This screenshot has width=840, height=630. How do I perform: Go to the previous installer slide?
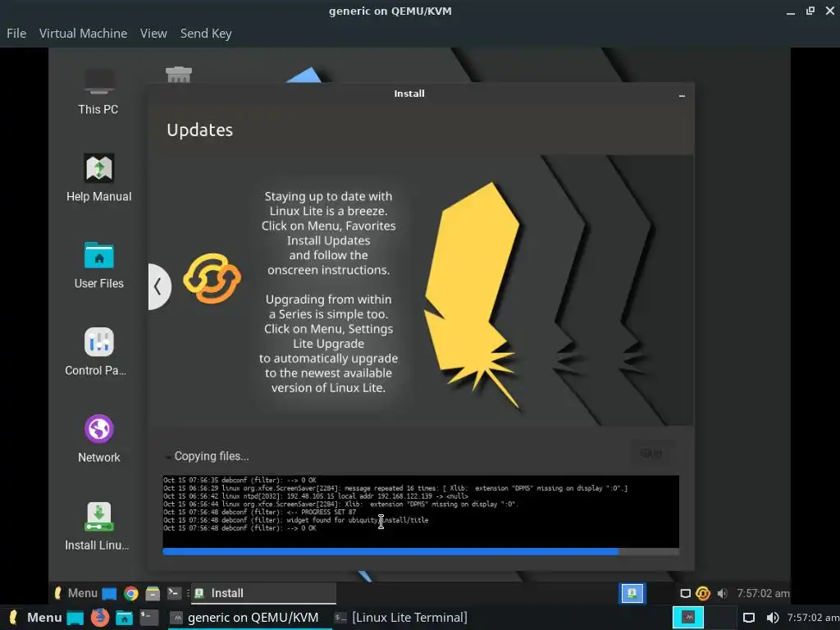[x=158, y=286]
